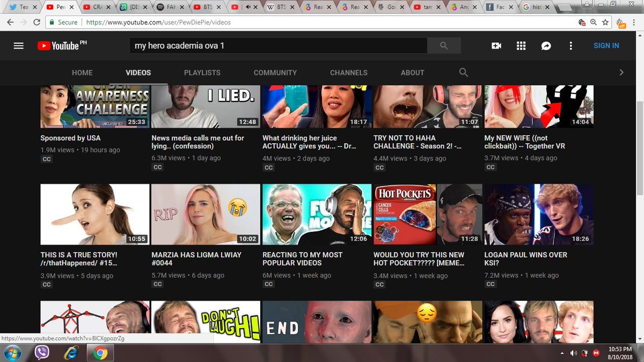Click the blocked-content icon in address bar
This screenshot has height=362, width=644.
tap(582, 23)
